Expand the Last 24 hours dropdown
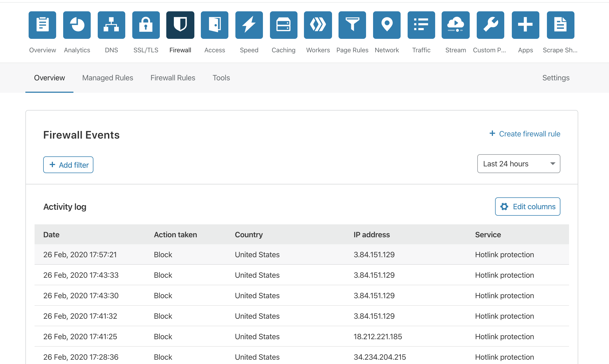Screen dimensions: 609x364 (x=519, y=164)
